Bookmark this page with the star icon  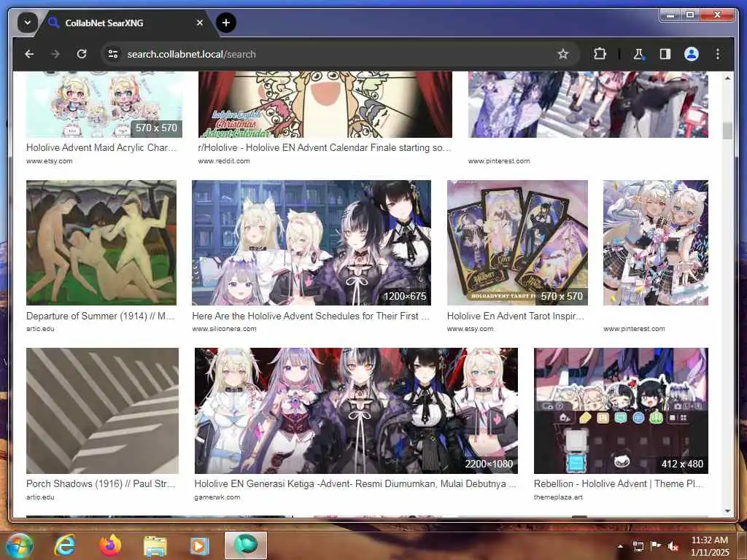563,54
